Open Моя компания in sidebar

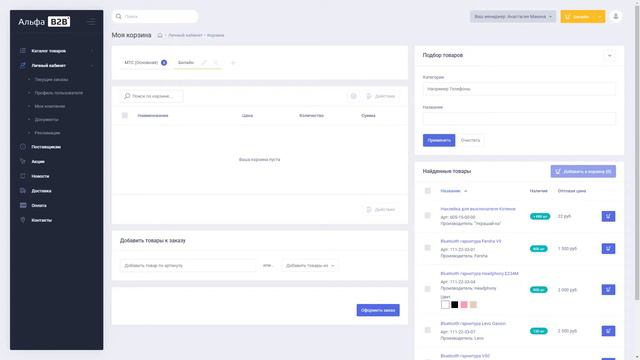pos(50,106)
